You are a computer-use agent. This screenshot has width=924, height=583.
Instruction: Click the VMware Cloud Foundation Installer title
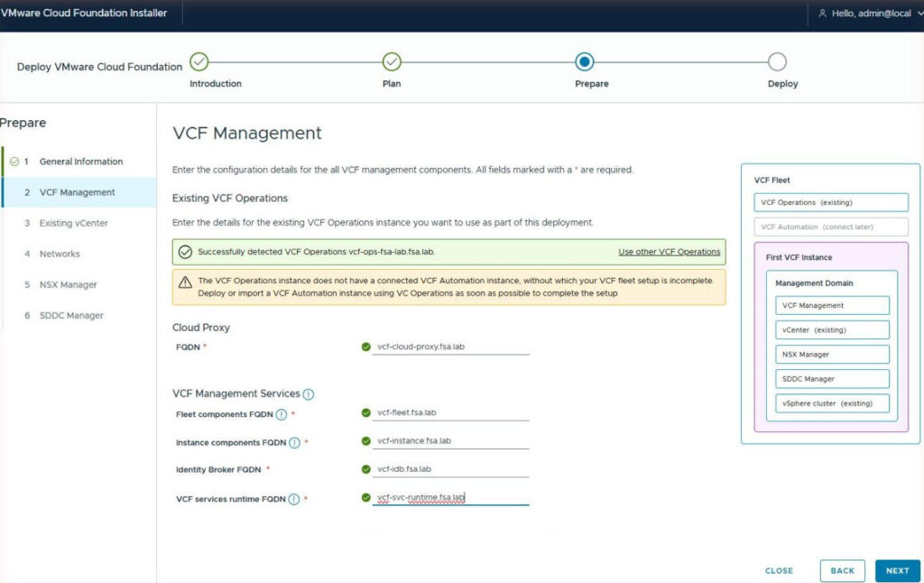(x=84, y=13)
